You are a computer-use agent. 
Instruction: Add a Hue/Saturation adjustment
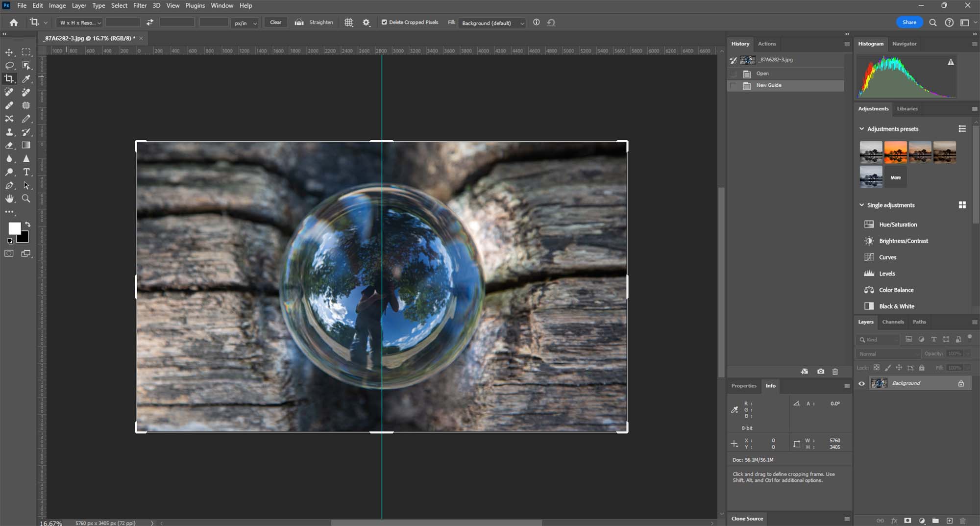(x=898, y=225)
